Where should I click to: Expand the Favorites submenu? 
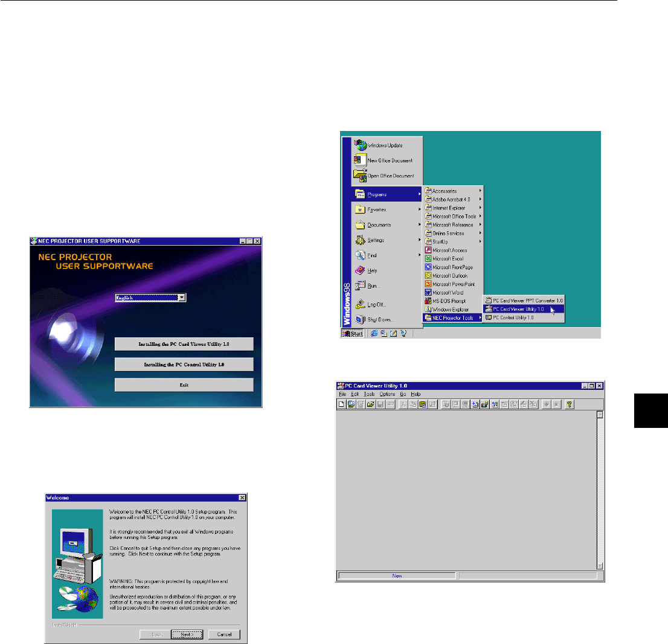[x=387, y=209]
